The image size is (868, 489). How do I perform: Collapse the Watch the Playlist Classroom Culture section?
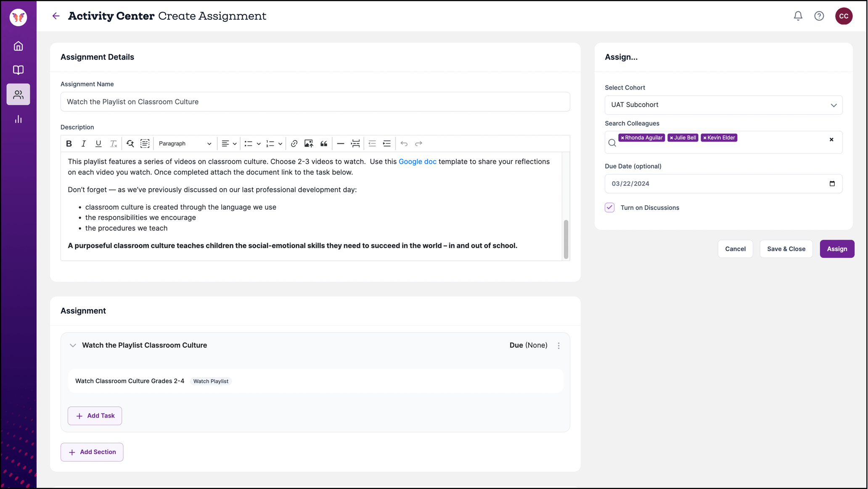pyautogui.click(x=73, y=345)
